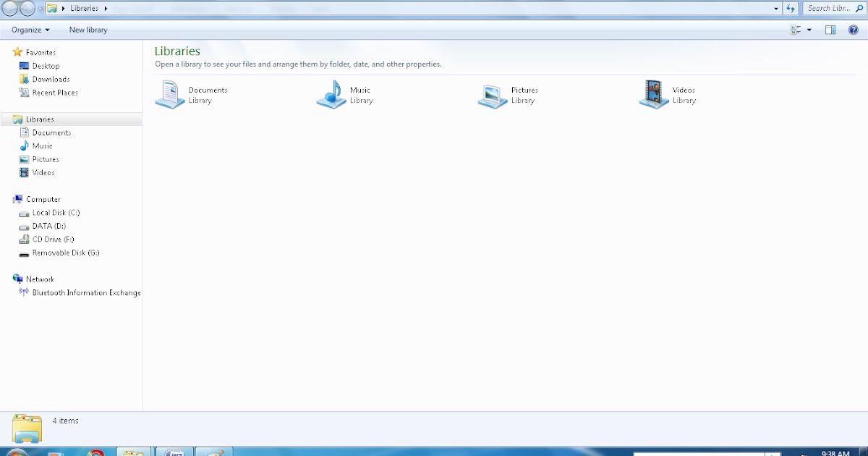Open the address bar previous locations dropdown
The height and width of the screenshot is (456, 868).
[x=776, y=8]
